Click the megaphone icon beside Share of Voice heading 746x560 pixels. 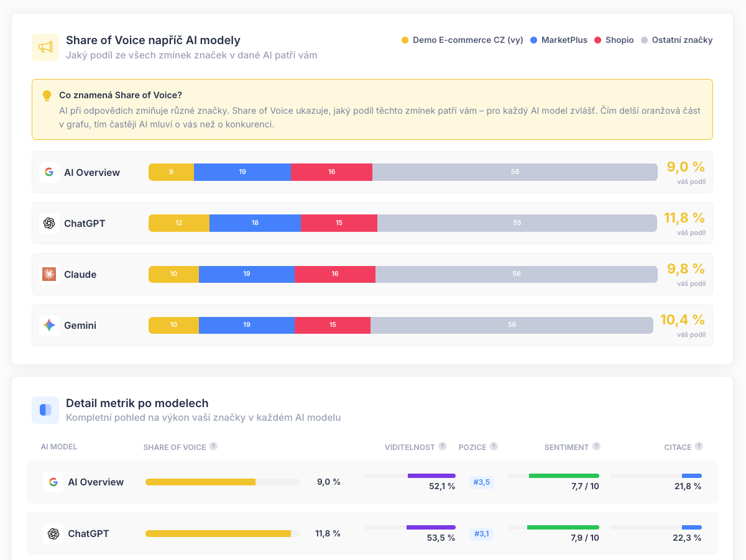[x=45, y=47]
